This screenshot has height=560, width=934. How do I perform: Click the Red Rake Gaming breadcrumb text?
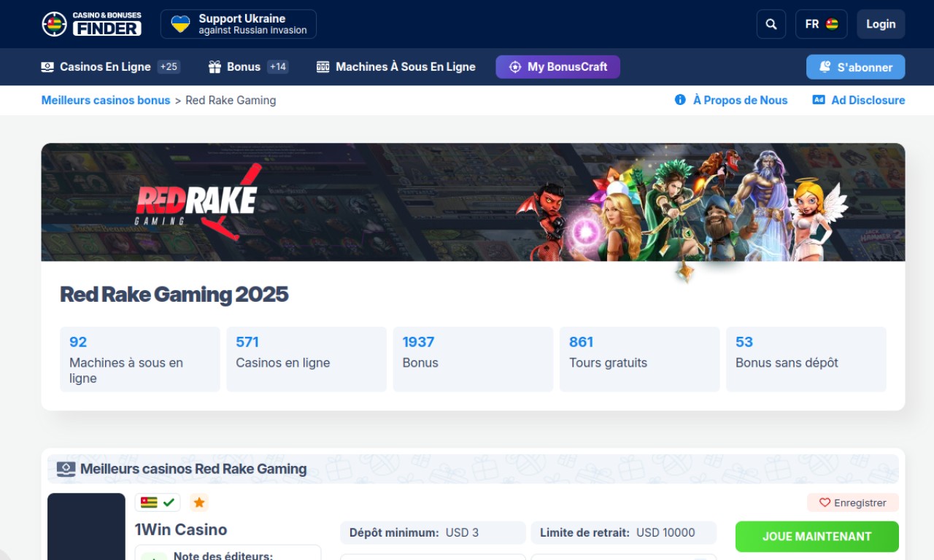click(x=231, y=101)
